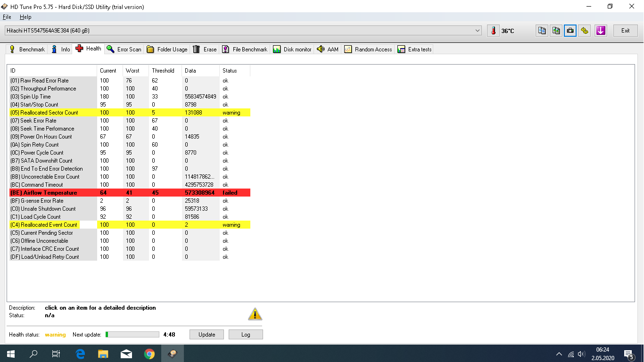Switch to the Info tab
Screen dimensions: 644x362
click(x=60, y=49)
